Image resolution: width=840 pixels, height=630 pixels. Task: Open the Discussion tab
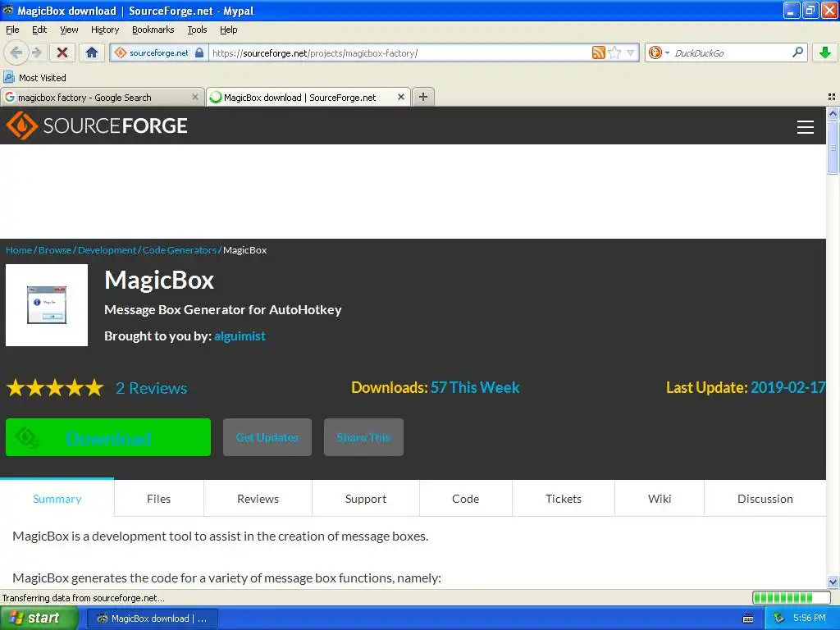765,499
